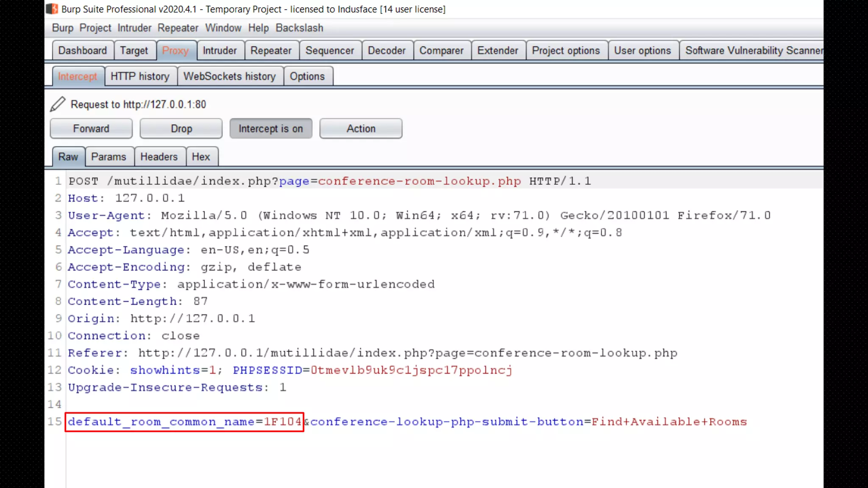The height and width of the screenshot is (488, 868).
Task: Open the WebSockets history tab
Action: 229,76
